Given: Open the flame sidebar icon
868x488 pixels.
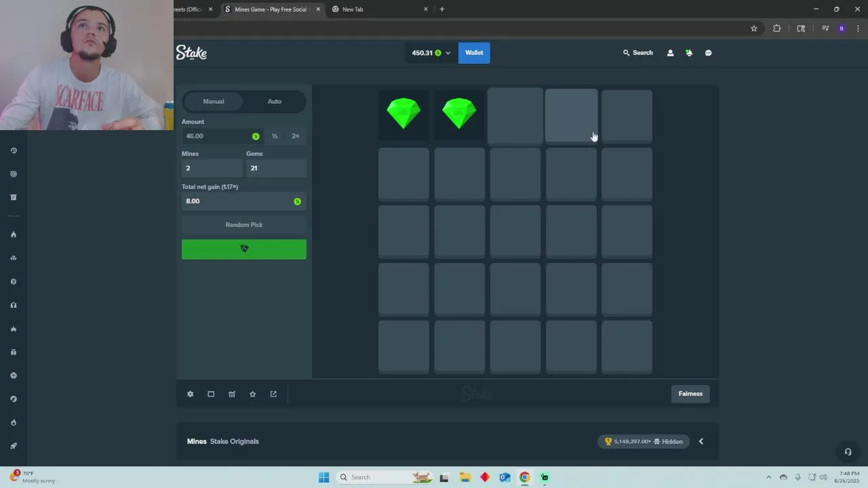Looking at the screenshot, I should point(14,235).
